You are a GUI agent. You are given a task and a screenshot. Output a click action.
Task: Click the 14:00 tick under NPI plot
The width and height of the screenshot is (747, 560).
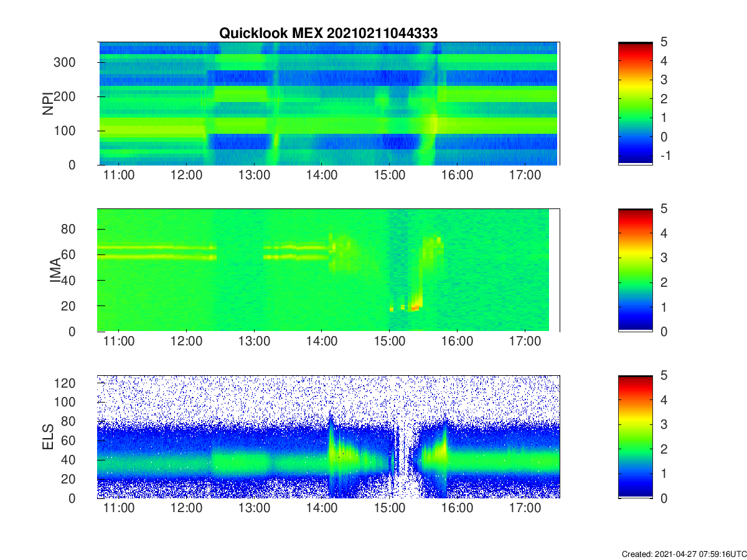(321, 175)
